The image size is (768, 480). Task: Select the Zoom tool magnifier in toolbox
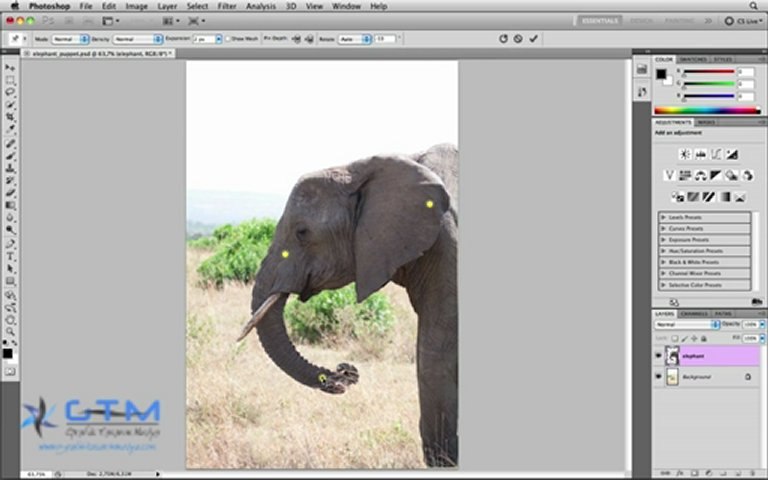(x=10, y=332)
